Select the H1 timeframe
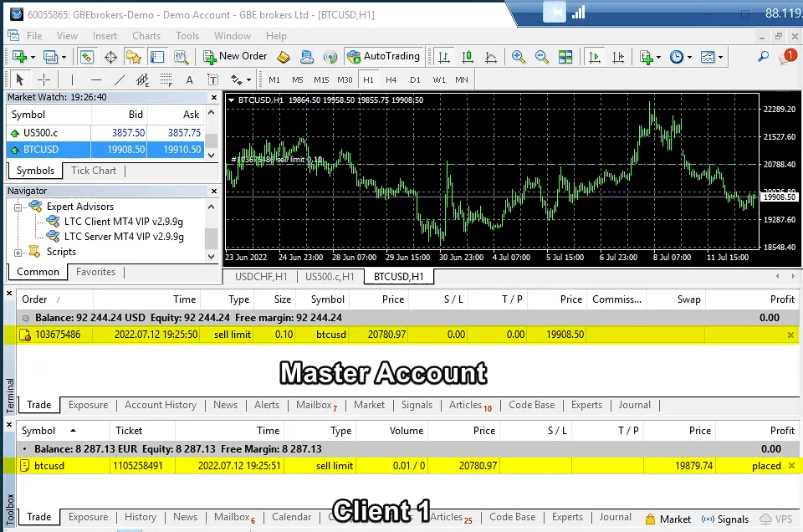 368,79
